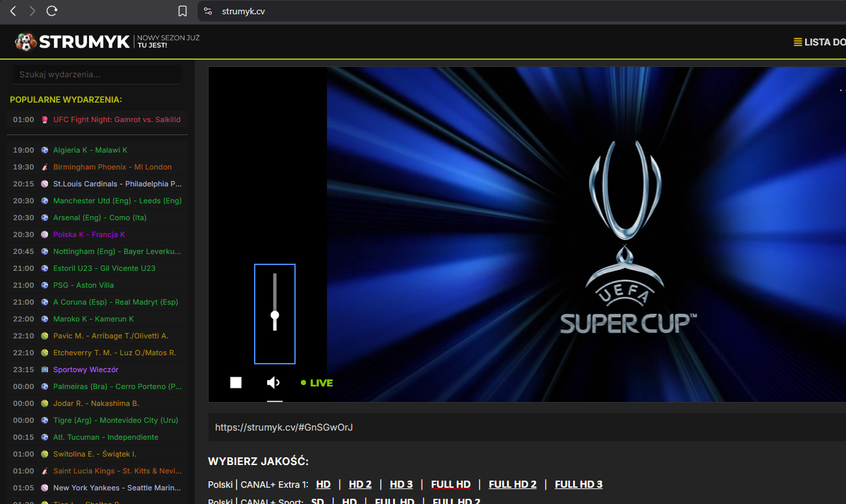Click the football icon beside Algieria K - Malawi K
The width and height of the screenshot is (846, 504).
pos(45,150)
